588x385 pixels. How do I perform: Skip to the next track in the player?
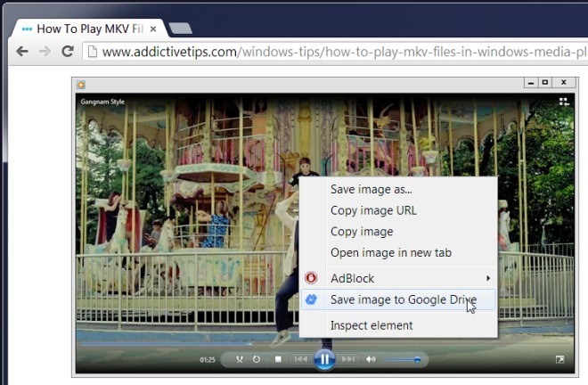[x=348, y=359]
